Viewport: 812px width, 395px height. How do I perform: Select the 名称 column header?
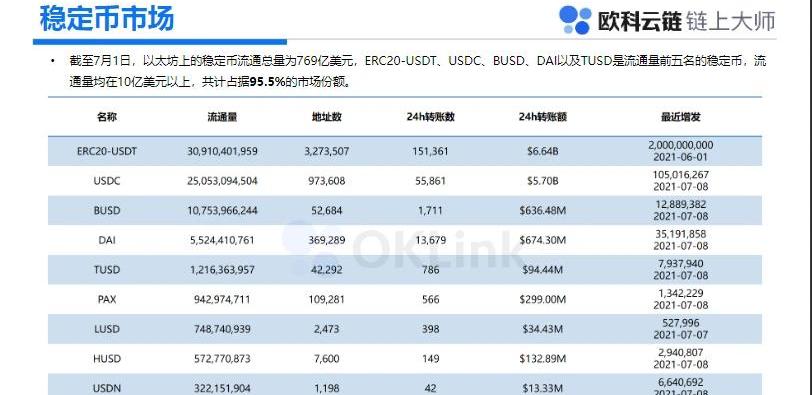click(x=107, y=117)
